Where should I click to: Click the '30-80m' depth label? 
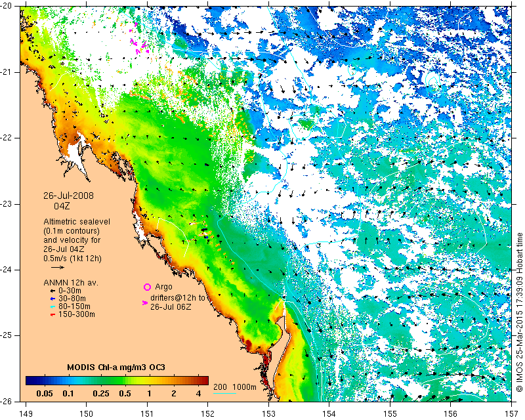coord(72,299)
